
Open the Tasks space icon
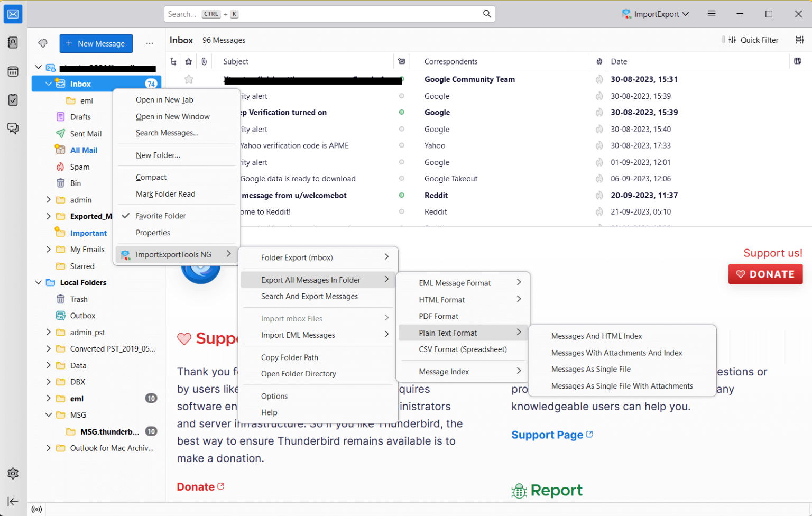pos(13,100)
